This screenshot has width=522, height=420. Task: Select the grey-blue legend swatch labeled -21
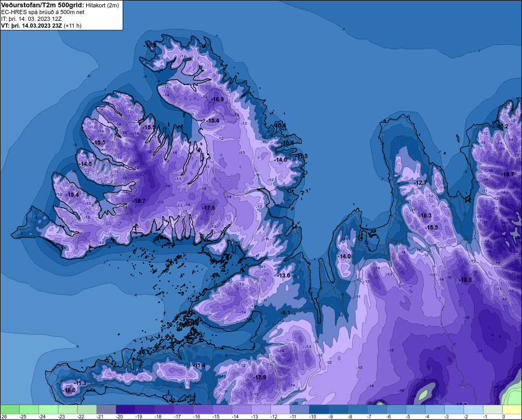pos(106,409)
